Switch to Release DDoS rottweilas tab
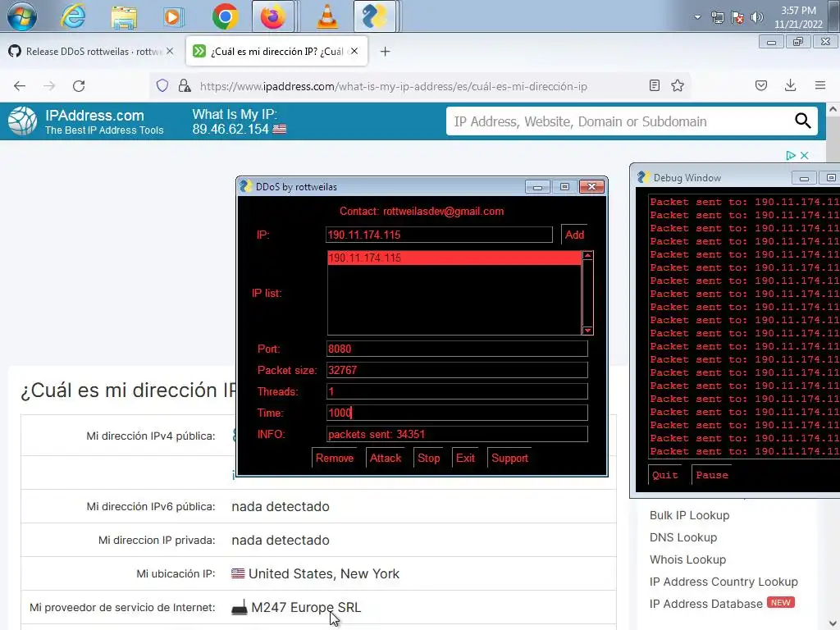The height and width of the screenshot is (630, 840). (x=85, y=52)
